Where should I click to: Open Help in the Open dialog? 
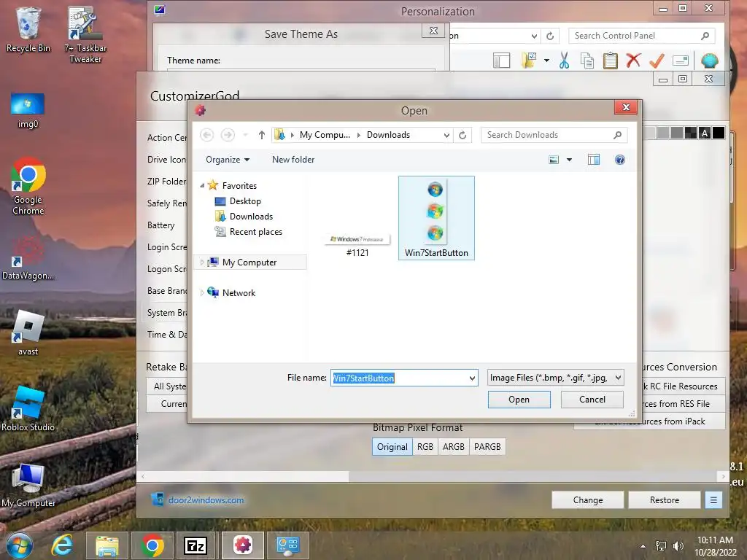620,160
